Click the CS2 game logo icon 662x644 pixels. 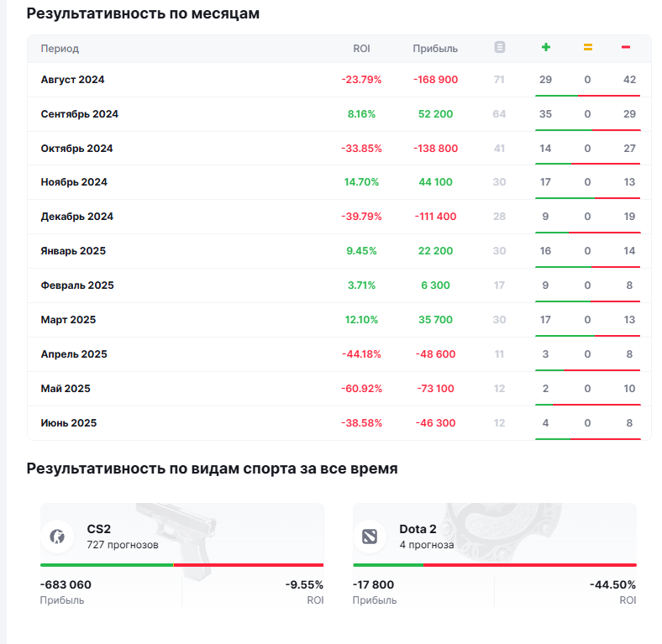click(58, 536)
